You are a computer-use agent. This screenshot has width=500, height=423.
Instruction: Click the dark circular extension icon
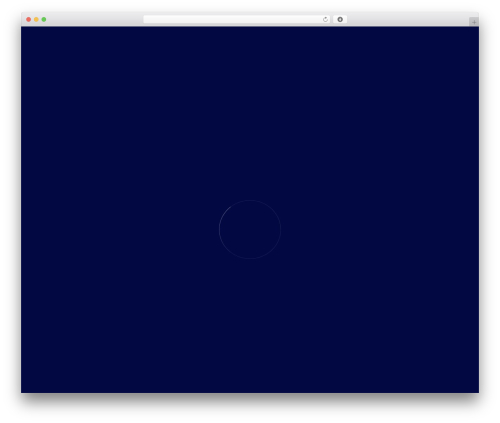click(340, 20)
